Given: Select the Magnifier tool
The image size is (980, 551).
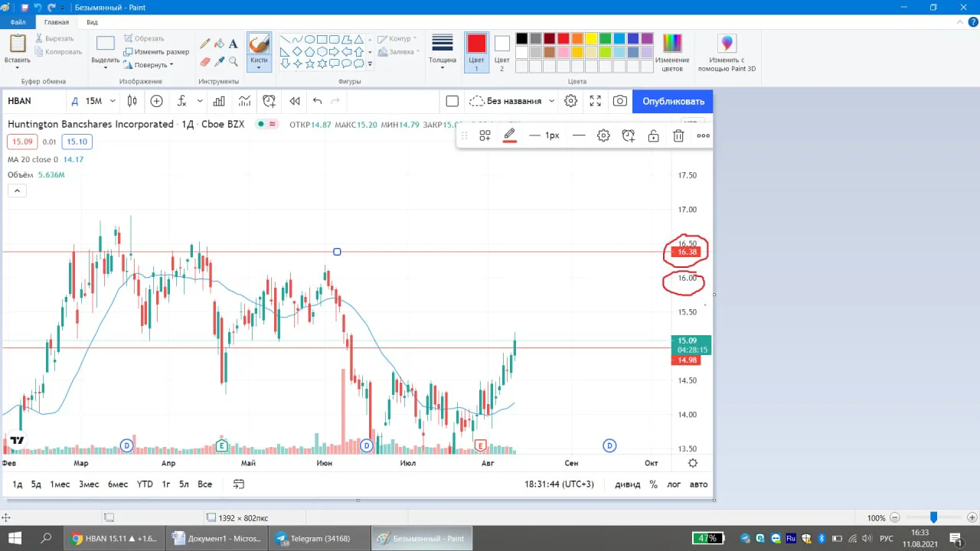Looking at the screenshot, I should click(234, 61).
